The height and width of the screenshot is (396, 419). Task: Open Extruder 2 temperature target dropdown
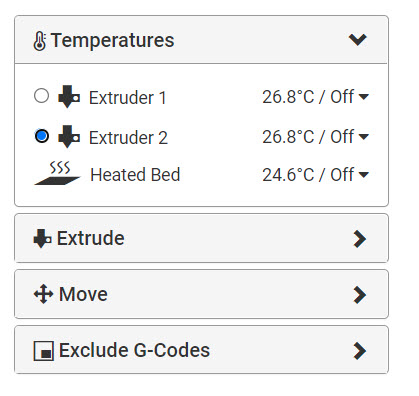[363, 137]
